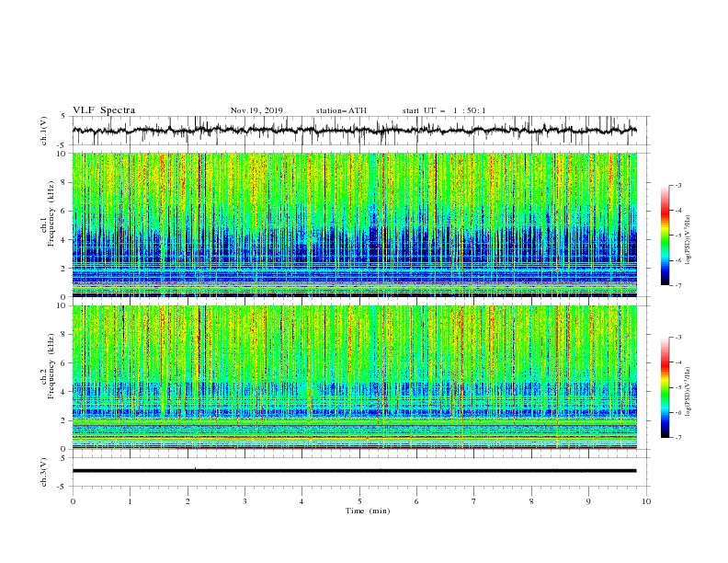Viewport: 728px width, 563px height.
Task: Click tick label "7" on the time axis
Action: (x=474, y=501)
